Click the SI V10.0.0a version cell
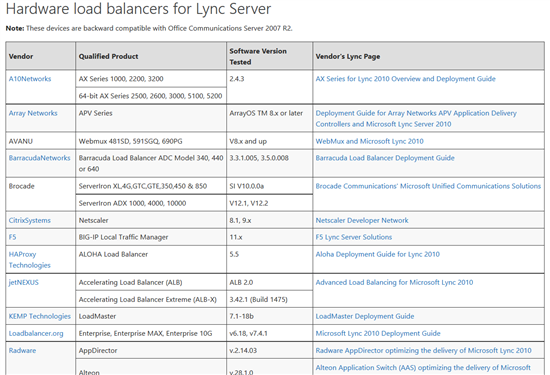Viewport: 550px width, 375px height. [x=269, y=186]
